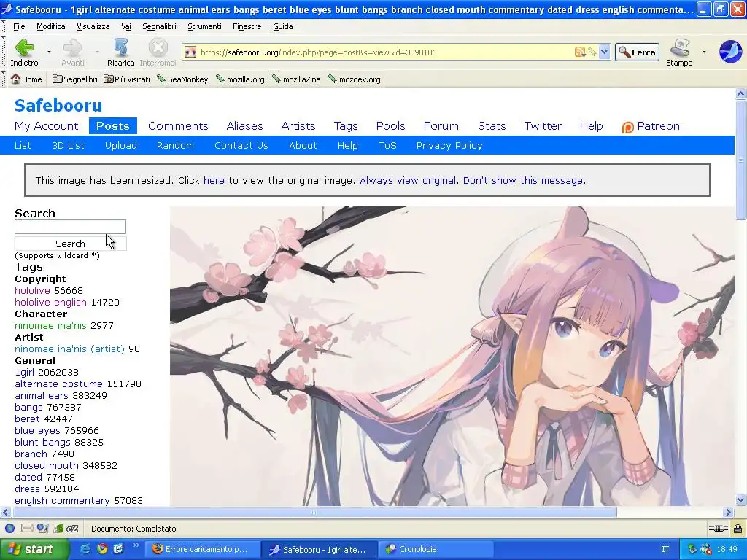Open the Finestre menu
The image size is (747, 560).
coord(247,26)
